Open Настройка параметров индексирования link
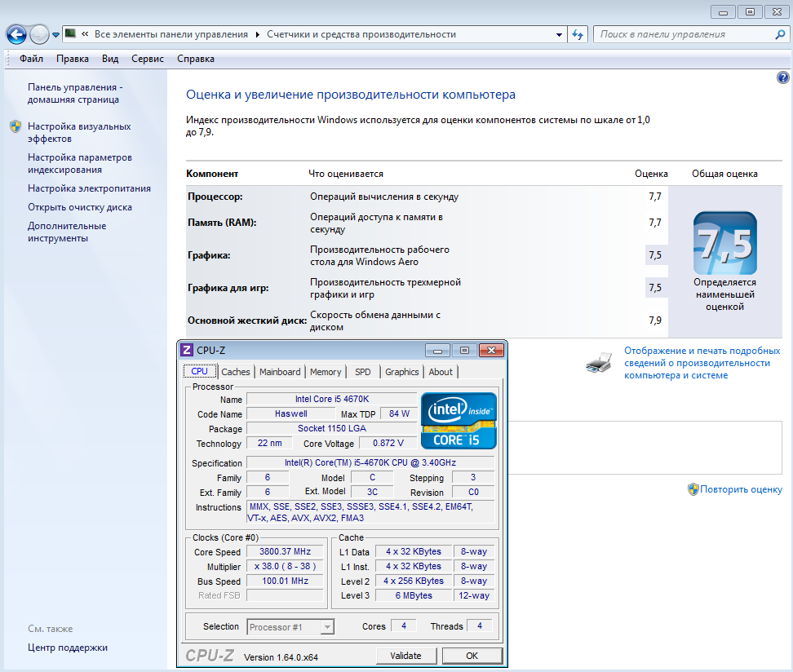793x672 pixels. pos(80,163)
